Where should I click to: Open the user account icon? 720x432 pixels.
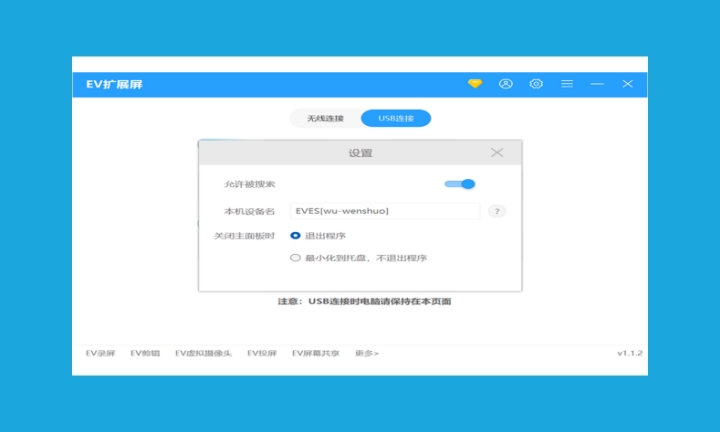pyautogui.click(x=506, y=84)
